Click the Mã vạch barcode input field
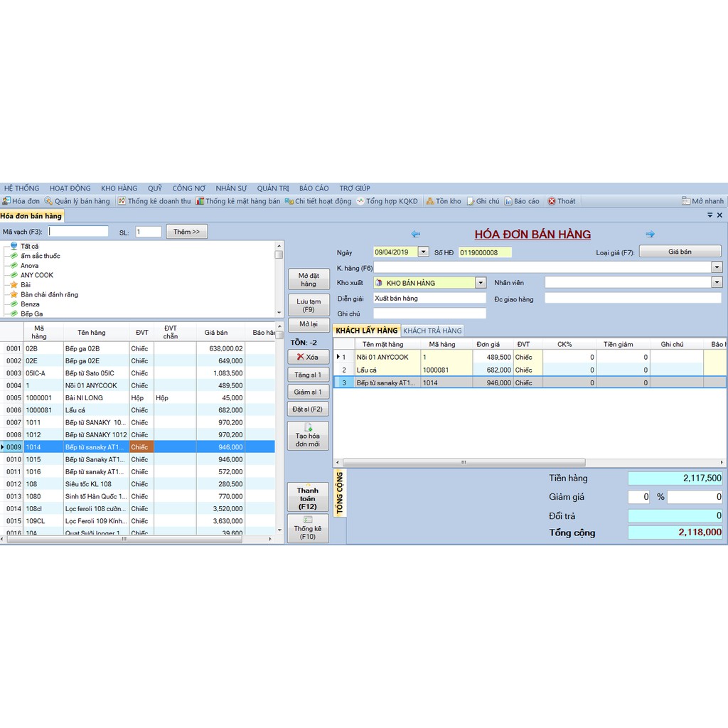Viewport: 728px width, 728px height. pyautogui.click(x=78, y=232)
